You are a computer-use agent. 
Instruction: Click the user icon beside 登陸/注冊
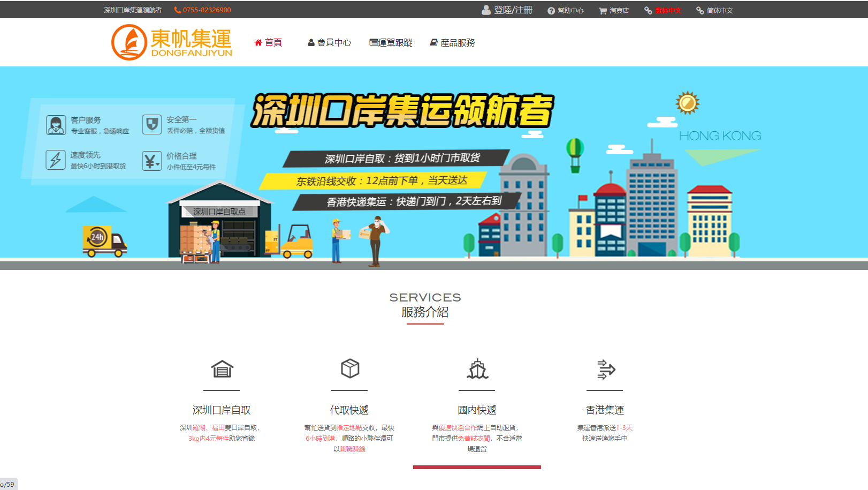[x=486, y=10]
